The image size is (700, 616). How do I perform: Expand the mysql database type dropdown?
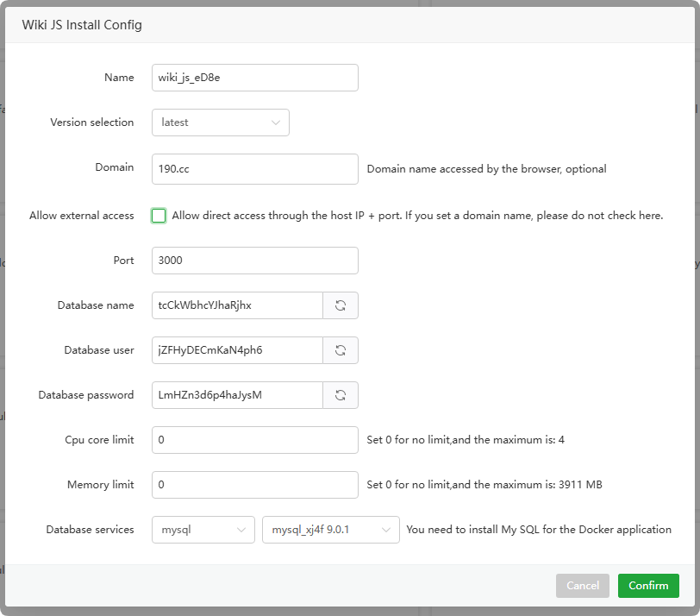click(203, 530)
